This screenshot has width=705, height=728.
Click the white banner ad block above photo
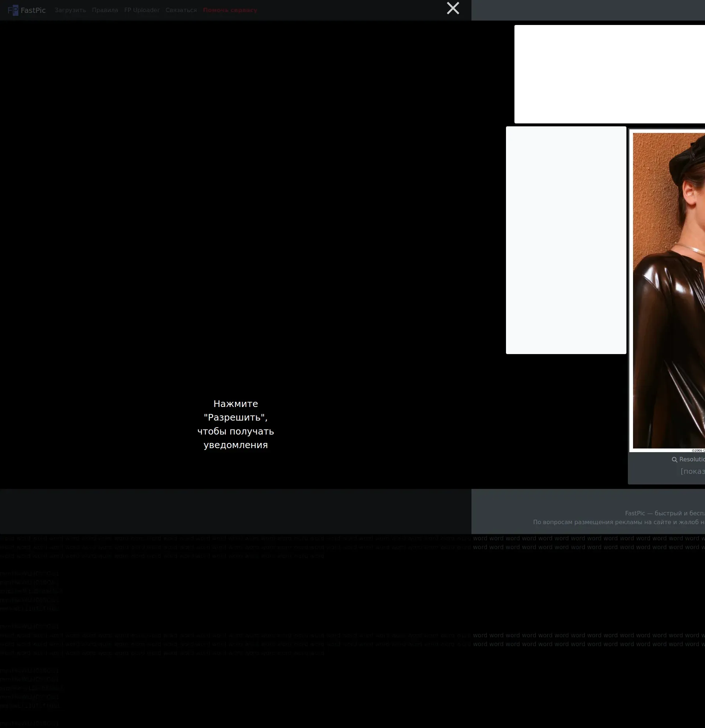(x=609, y=74)
